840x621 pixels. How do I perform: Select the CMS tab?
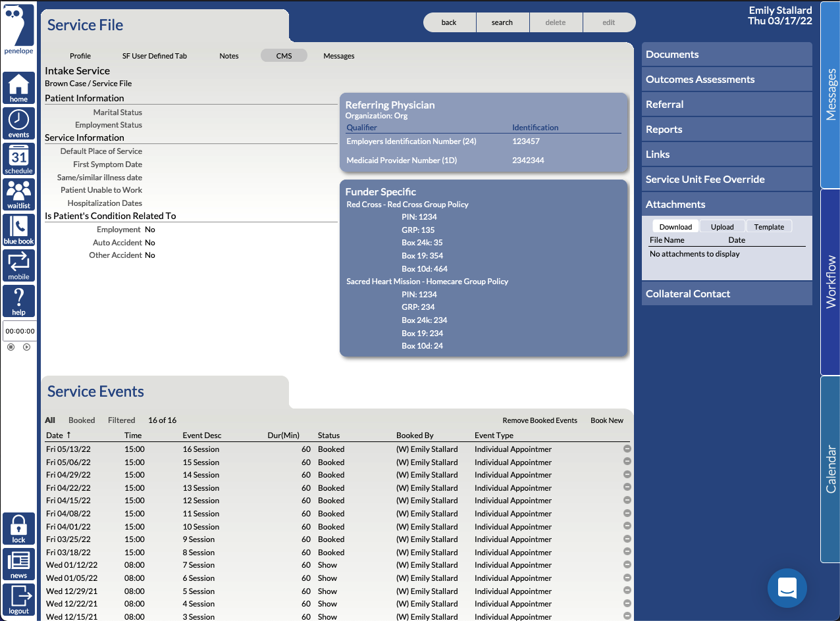[x=284, y=56]
